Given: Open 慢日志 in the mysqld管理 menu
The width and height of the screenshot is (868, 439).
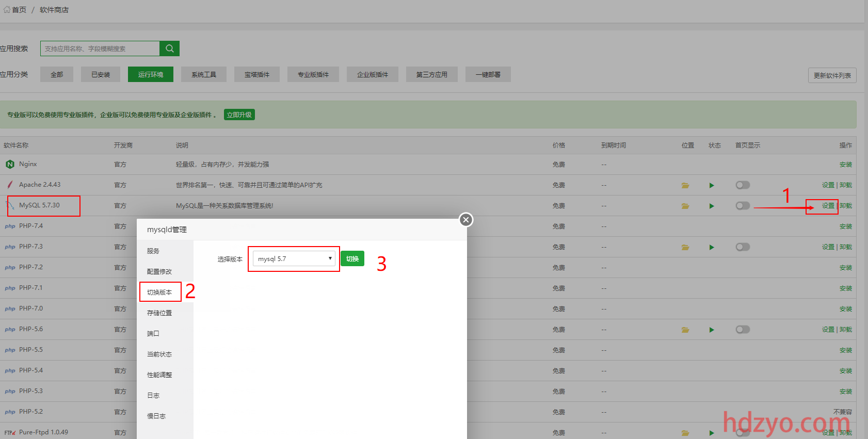Looking at the screenshot, I should click(x=165, y=416).
